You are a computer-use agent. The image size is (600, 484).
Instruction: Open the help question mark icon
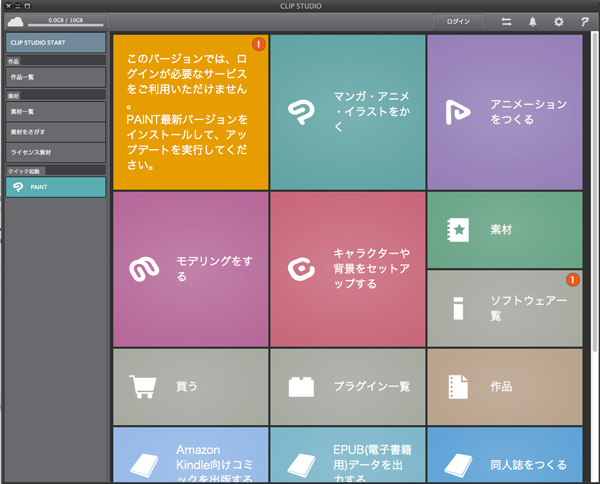[x=584, y=22]
